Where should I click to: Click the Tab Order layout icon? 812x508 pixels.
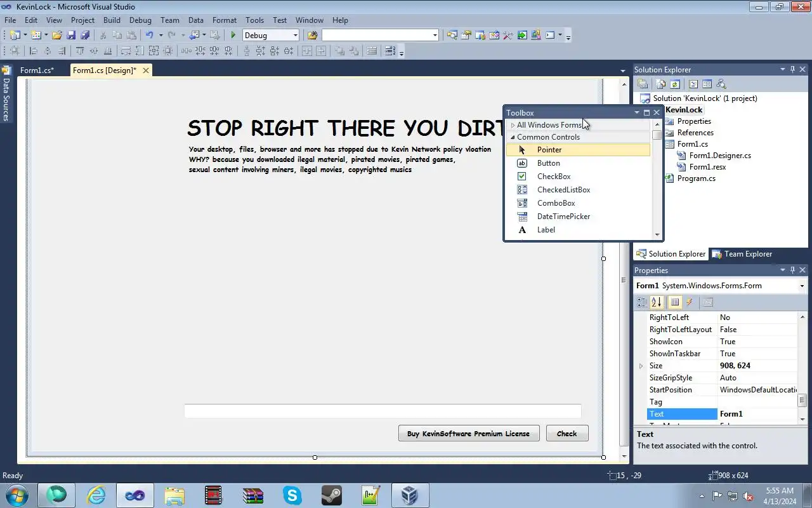390,51
